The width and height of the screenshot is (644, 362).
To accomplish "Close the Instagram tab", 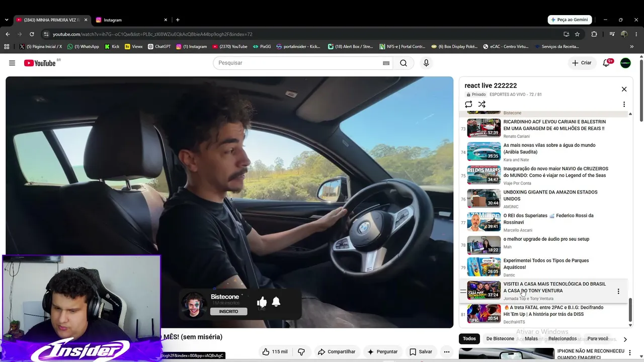I will click(x=166, y=20).
